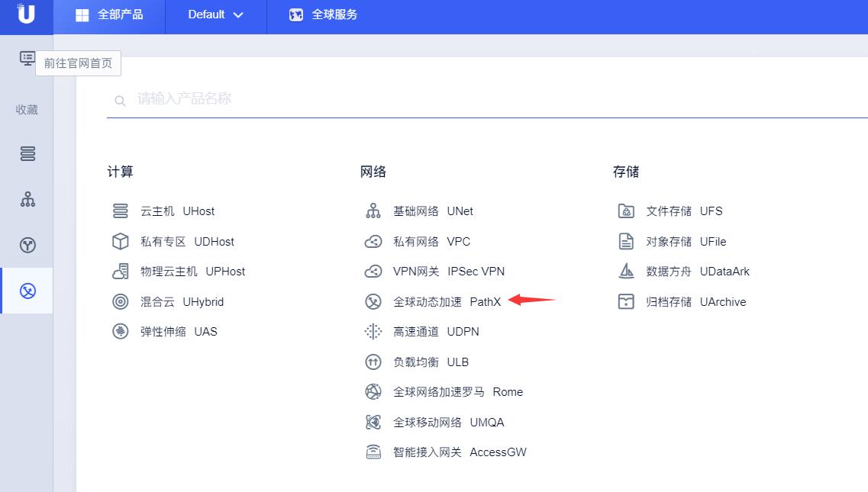Viewport: 868px width, 492px height.
Task: Click the icon beside UMQA
Action: click(x=373, y=423)
